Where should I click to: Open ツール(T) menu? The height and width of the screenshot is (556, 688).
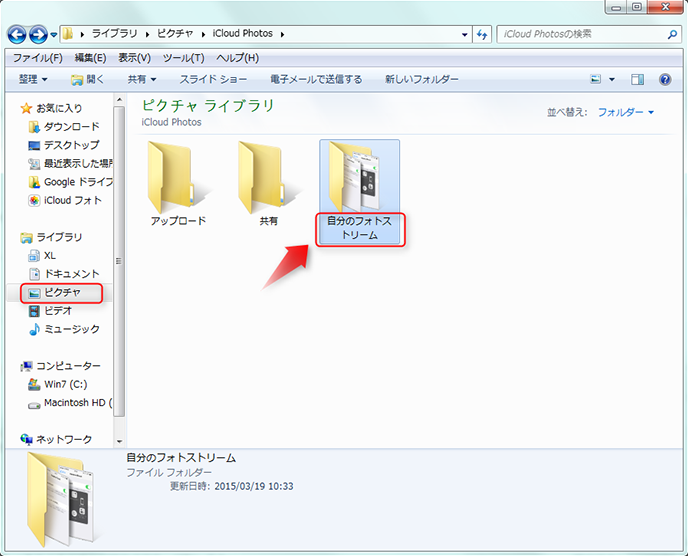183,58
